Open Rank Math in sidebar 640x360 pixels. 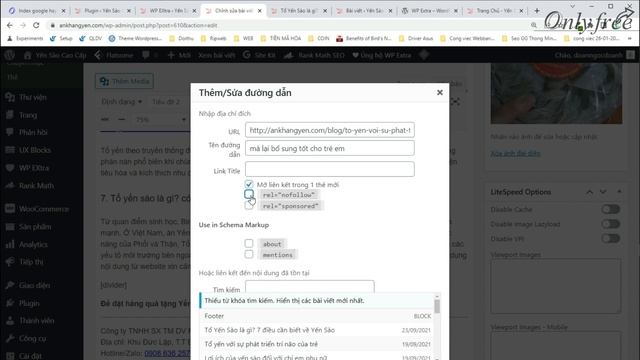36,185
